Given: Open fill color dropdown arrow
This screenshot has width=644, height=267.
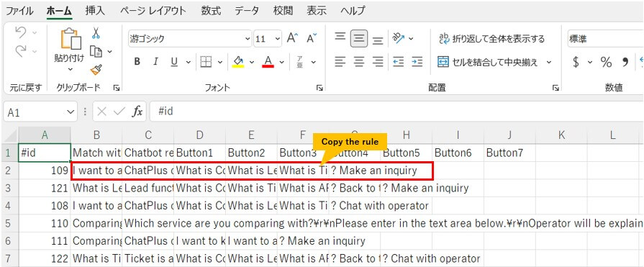Looking at the screenshot, I should click(x=252, y=62).
